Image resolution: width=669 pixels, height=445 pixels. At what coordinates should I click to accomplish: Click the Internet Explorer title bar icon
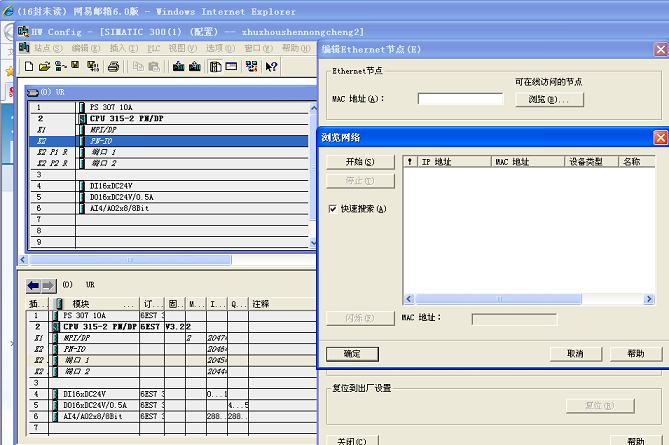pos(8,11)
